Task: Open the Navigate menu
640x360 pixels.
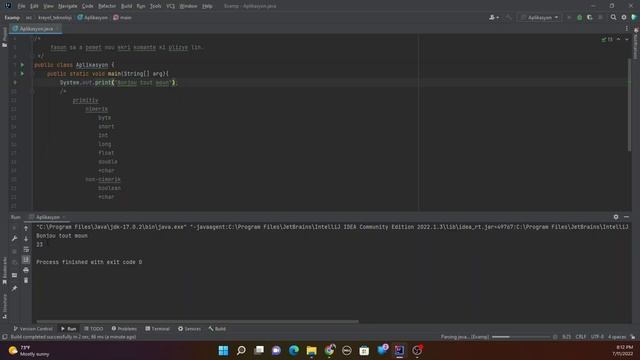Action: coord(67,6)
